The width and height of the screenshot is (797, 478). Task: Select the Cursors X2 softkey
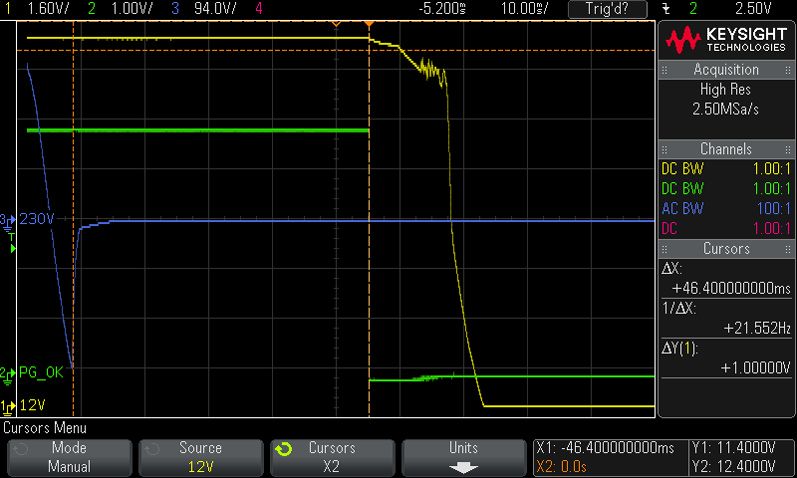click(x=332, y=458)
